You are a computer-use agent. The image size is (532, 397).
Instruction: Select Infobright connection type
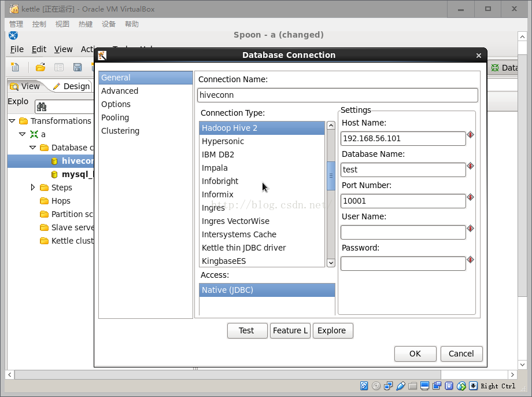pos(262,181)
